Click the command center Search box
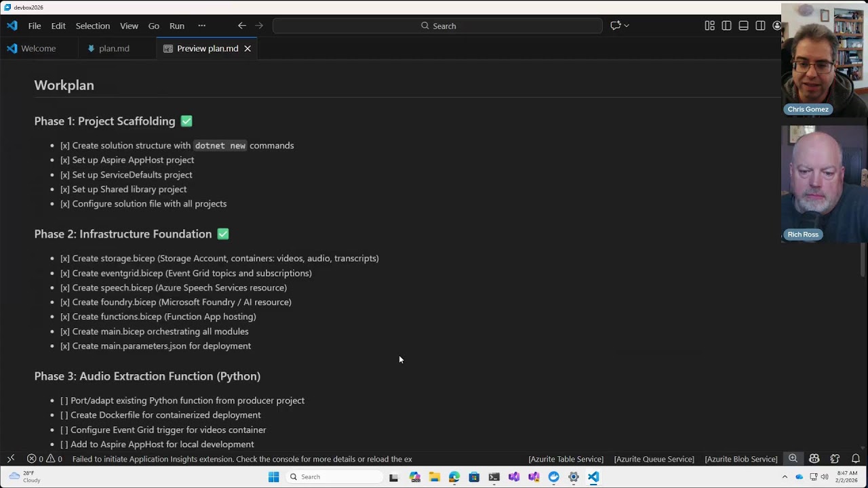Screen dimensions: 868x488 (x=437, y=26)
